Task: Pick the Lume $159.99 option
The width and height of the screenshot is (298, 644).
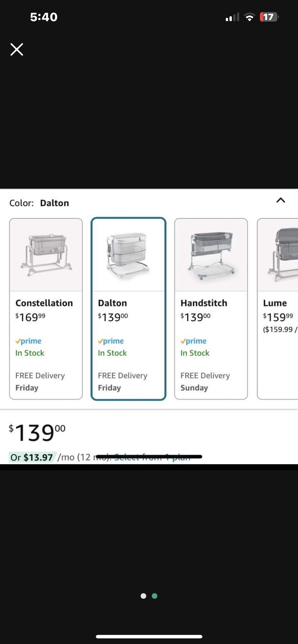Action: pos(278,317)
